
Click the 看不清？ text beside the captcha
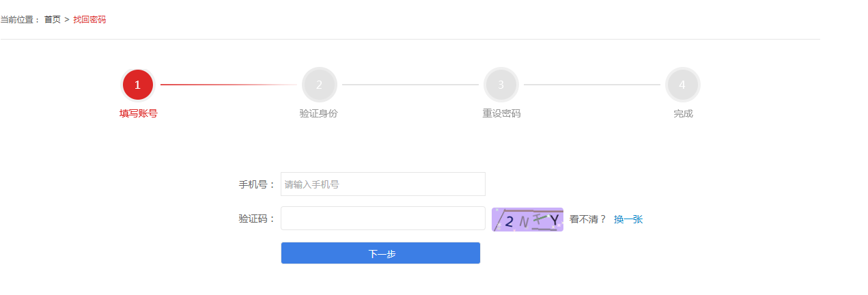[587, 219]
